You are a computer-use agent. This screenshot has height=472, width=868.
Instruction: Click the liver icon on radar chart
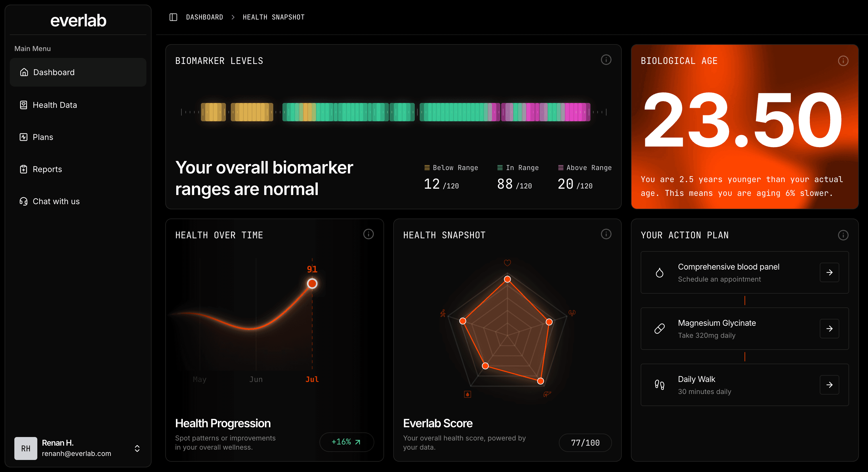[547, 394]
